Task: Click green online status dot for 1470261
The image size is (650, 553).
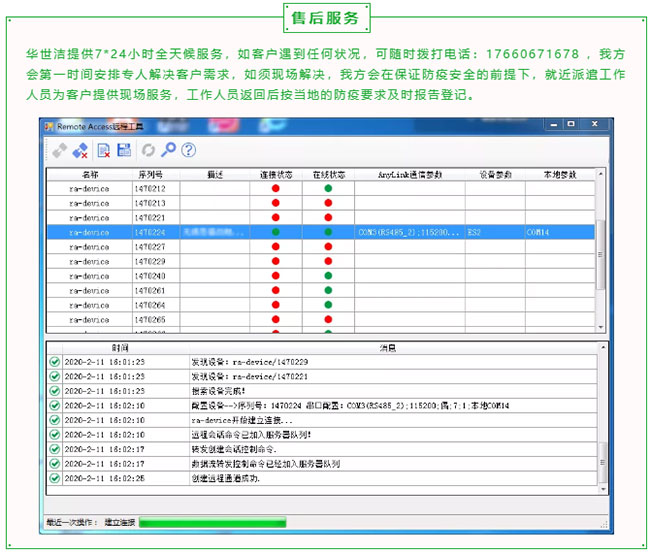Action: [x=328, y=291]
